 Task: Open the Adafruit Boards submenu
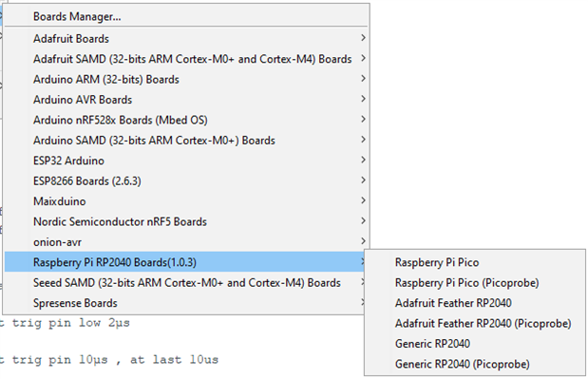point(186,39)
